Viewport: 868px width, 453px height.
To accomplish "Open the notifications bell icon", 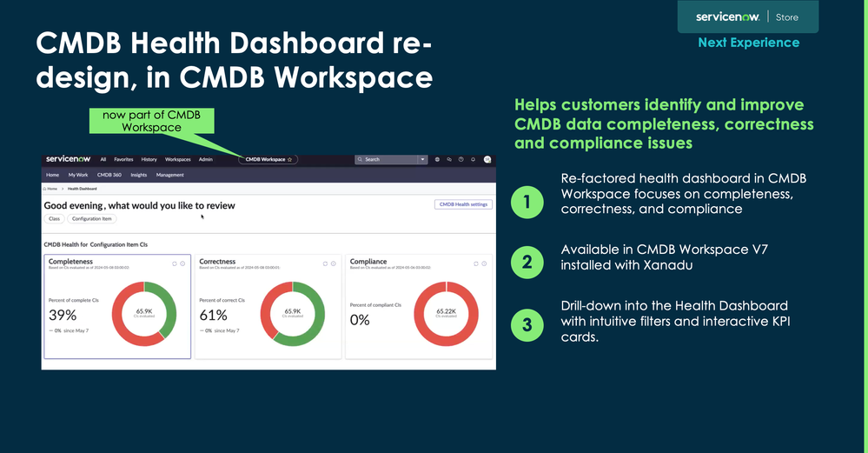I will point(473,160).
